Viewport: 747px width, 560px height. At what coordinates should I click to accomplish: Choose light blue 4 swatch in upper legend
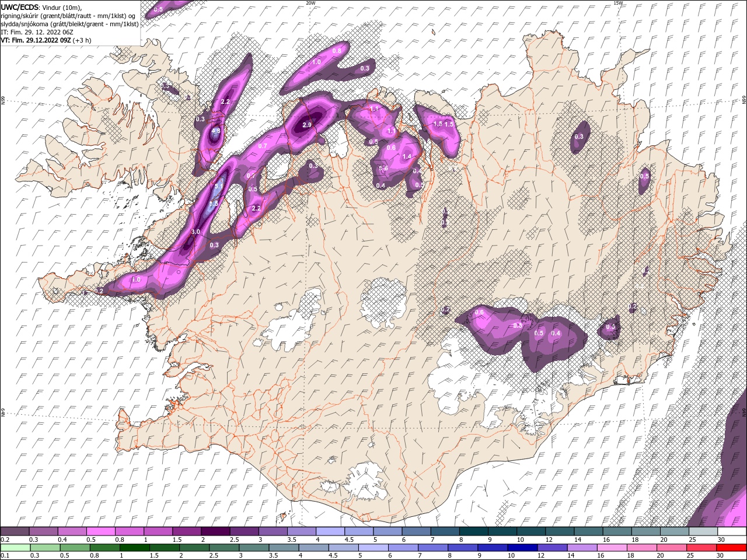click(x=330, y=531)
